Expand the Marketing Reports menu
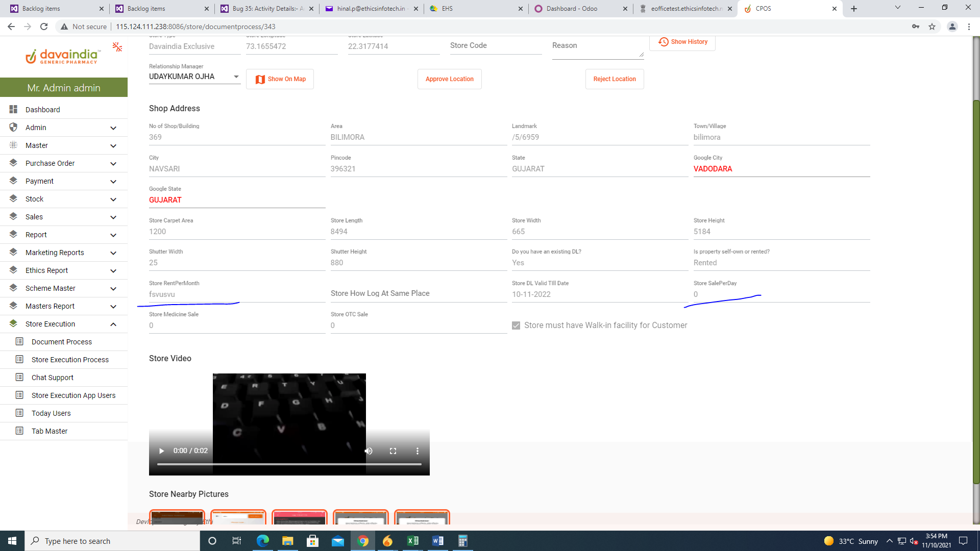The width and height of the screenshot is (980, 551). [x=113, y=253]
